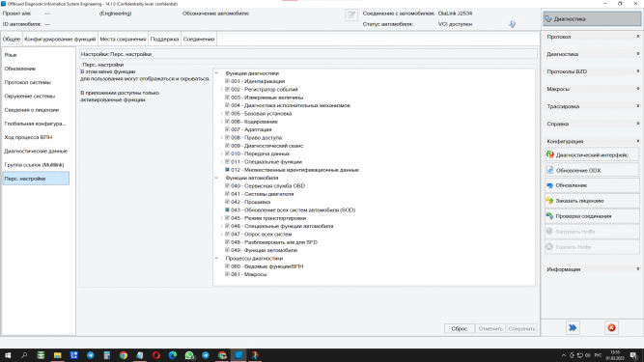Click the Отменить button

tap(490, 328)
